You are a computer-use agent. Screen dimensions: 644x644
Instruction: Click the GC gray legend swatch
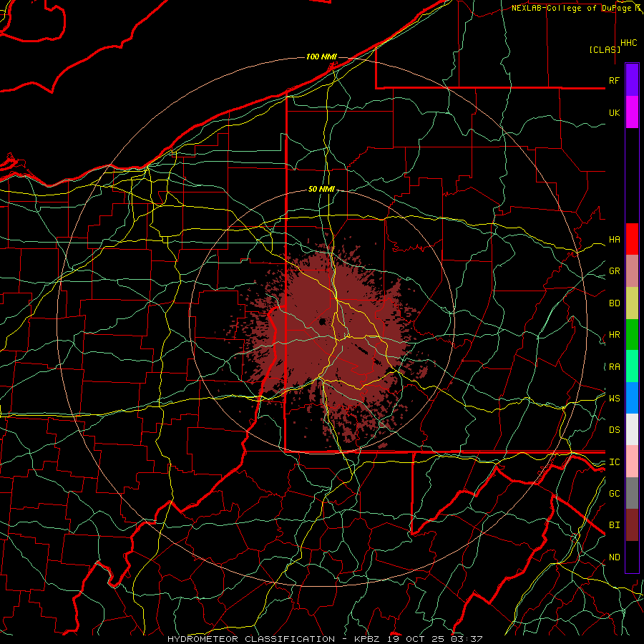(632, 493)
